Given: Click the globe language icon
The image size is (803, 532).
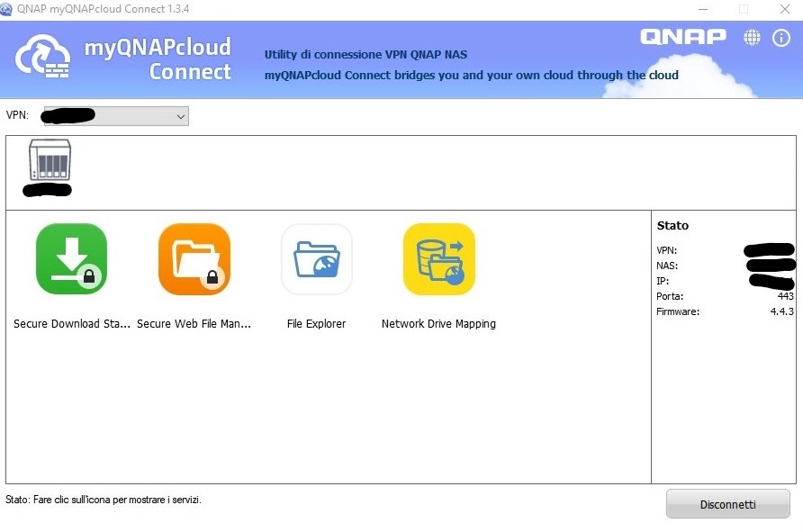Looking at the screenshot, I should 752,38.
